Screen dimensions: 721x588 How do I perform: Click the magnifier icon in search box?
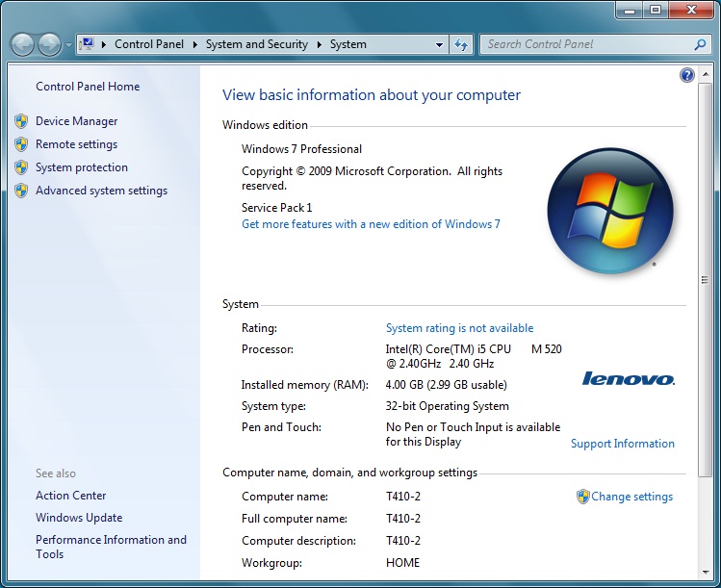[700, 44]
